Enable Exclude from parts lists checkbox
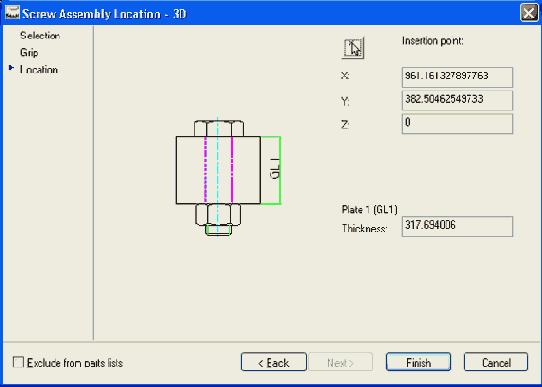 tap(18, 362)
